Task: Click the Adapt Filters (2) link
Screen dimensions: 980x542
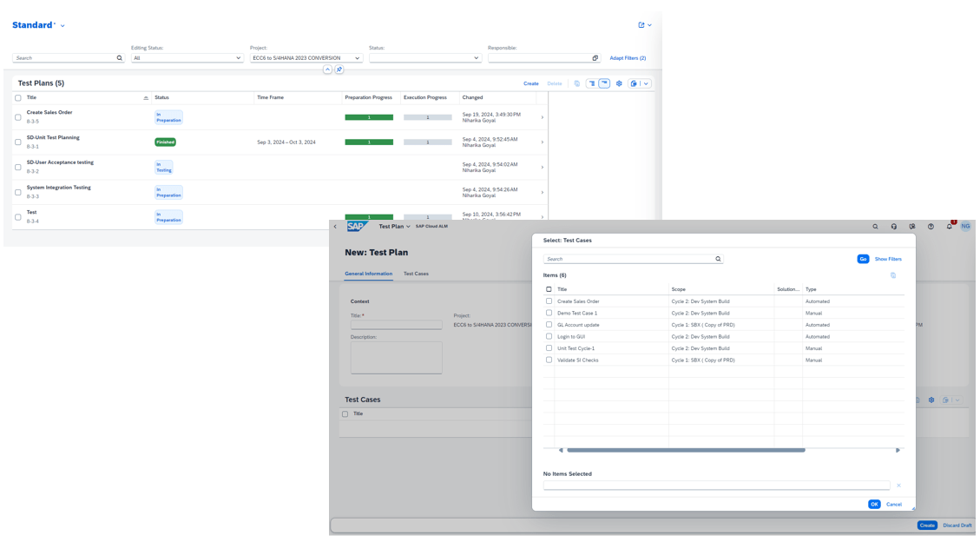Action: click(628, 58)
